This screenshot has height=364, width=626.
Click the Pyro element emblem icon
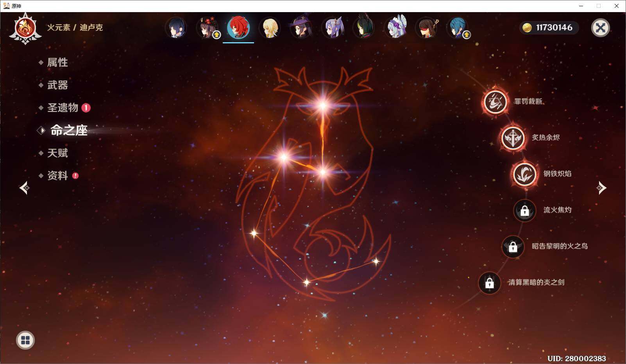click(x=25, y=28)
